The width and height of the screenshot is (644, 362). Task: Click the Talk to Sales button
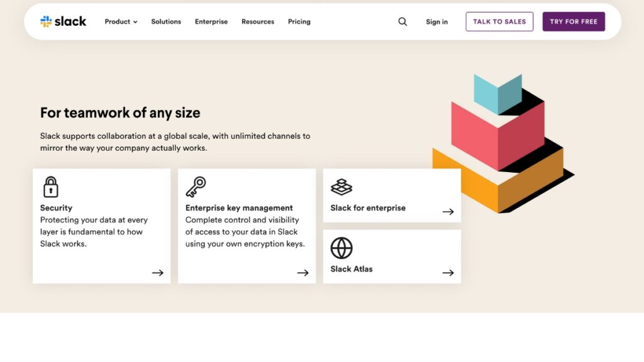click(499, 22)
